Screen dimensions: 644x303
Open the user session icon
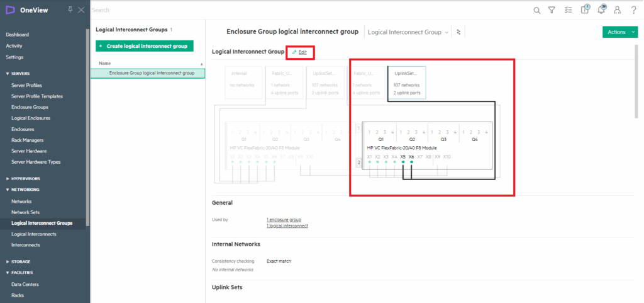point(617,10)
